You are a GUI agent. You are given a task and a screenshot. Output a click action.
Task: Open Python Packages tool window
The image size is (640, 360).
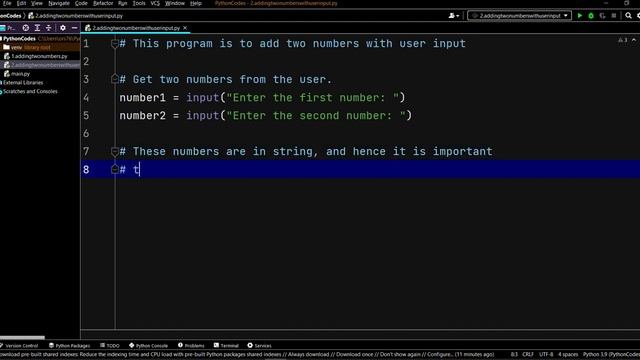(69, 345)
